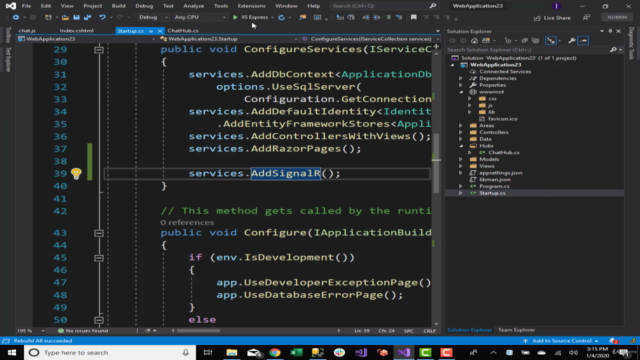Open the Diagnostic Tools side tab
This screenshot has width=640, height=360.
point(631,43)
